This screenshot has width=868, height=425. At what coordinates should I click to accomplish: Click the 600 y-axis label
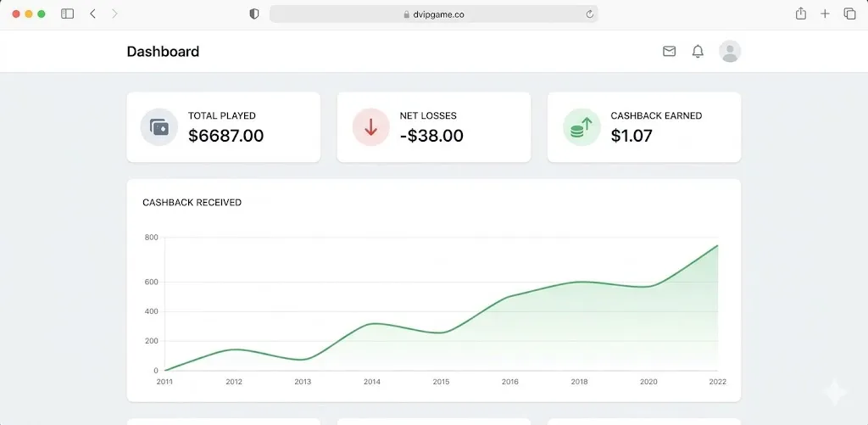pyautogui.click(x=152, y=282)
